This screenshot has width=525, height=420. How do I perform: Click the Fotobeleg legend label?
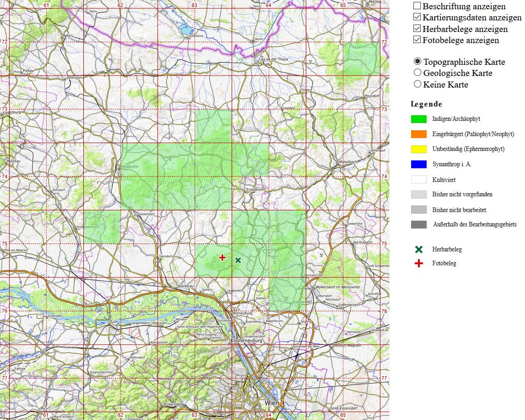(444, 263)
